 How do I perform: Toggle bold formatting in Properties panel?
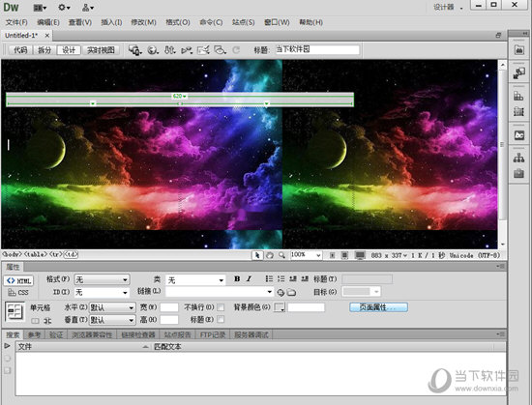[x=237, y=279]
